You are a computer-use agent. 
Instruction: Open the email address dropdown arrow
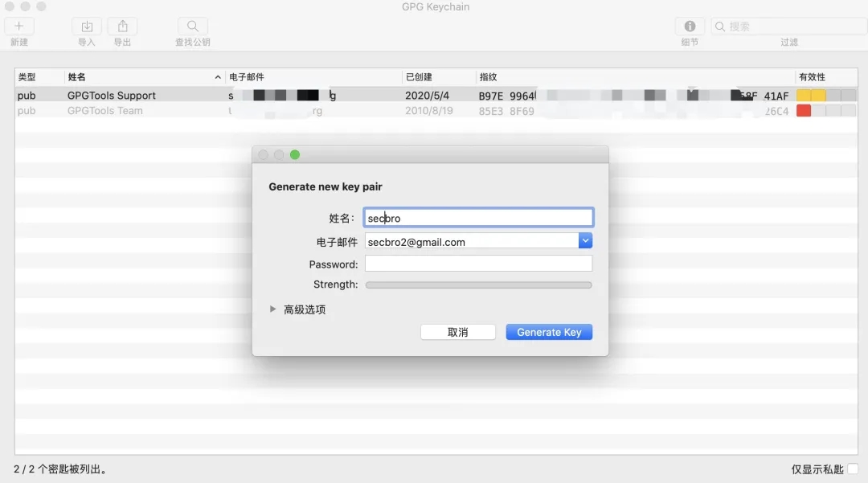coord(585,241)
